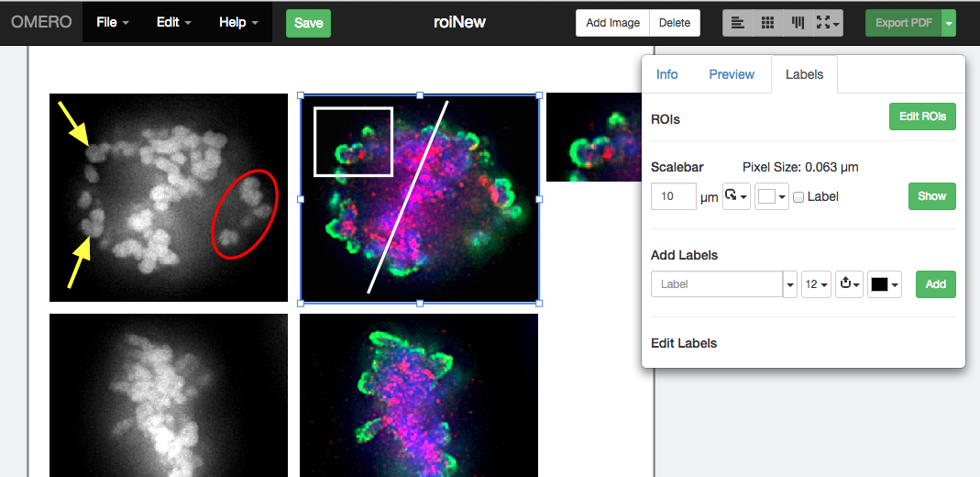Screen dimensions: 980x477
Task: Open the label font size dropdown
Action: click(x=815, y=284)
